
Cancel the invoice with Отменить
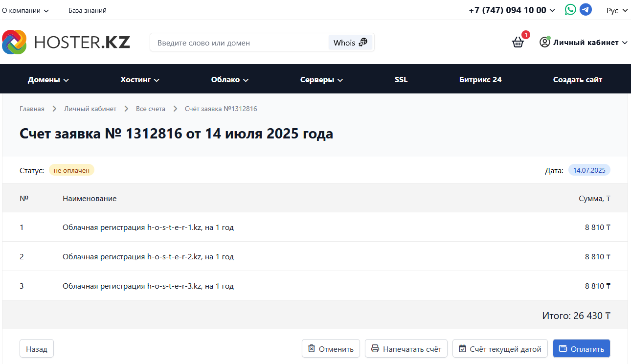[331, 349]
